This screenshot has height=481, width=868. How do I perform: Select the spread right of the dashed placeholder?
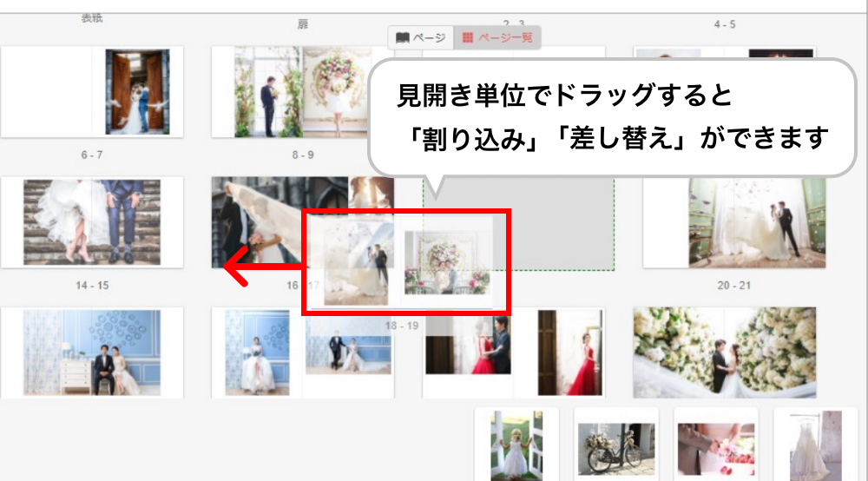[733, 223]
